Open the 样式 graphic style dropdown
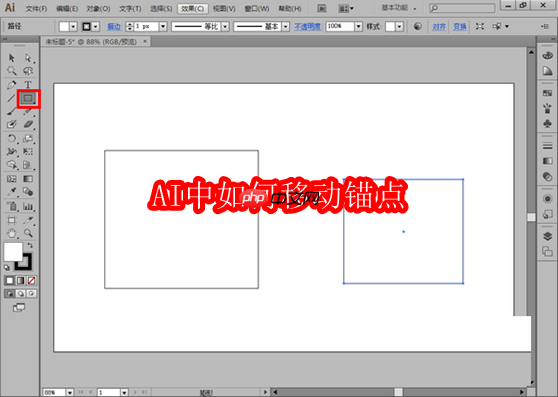 coord(399,27)
